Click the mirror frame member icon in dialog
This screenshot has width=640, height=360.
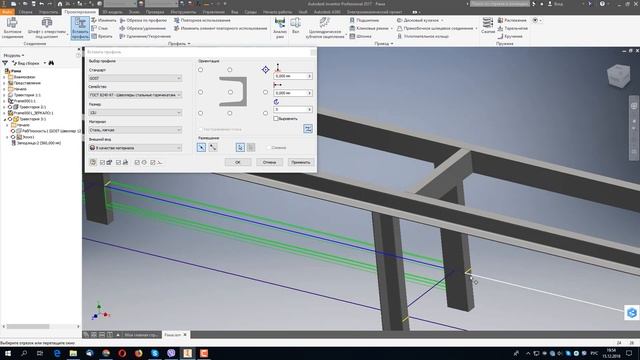308,129
